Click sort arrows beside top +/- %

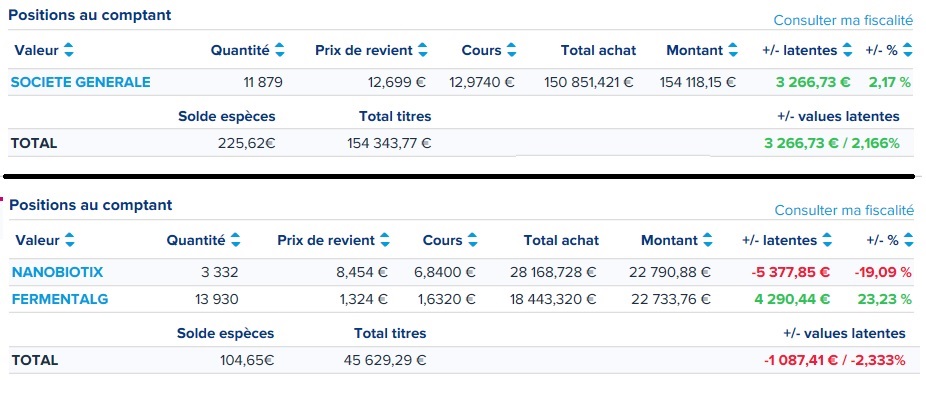(x=908, y=50)
